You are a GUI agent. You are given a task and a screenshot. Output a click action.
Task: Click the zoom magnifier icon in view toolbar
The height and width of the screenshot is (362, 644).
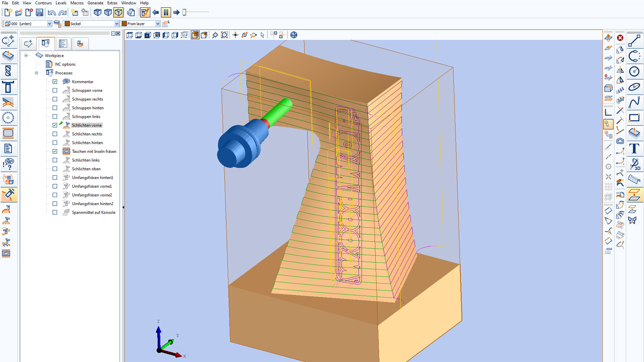pyautogui.click(x=215, y=35)
